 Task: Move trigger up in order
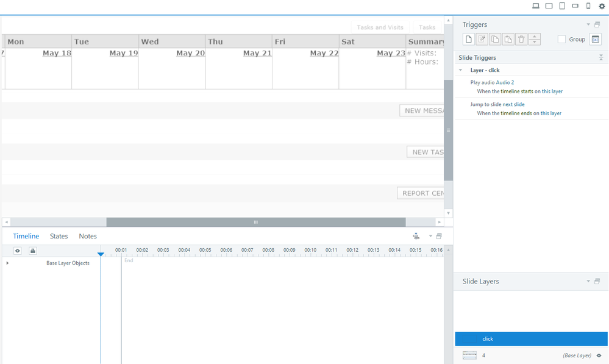tap(535, 37)
